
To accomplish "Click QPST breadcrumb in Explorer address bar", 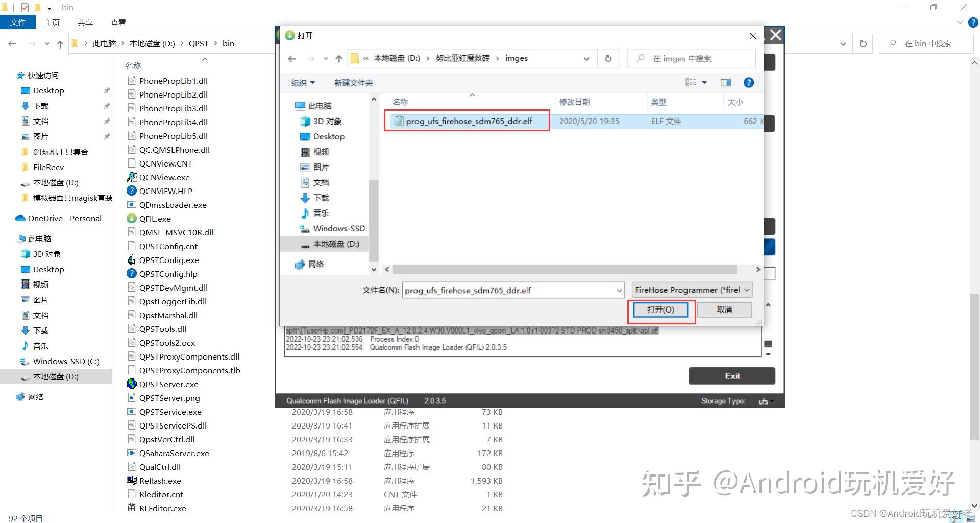I will [x=199, y=44].
